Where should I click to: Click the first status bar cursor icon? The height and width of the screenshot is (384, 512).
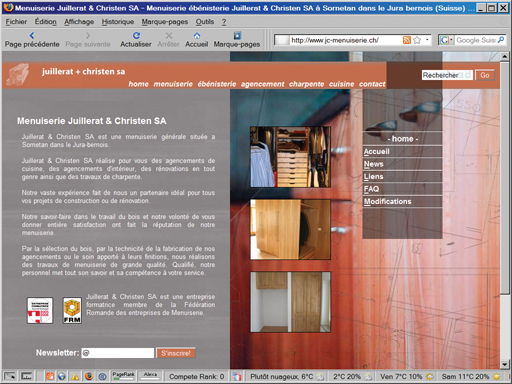pos(10,376)
